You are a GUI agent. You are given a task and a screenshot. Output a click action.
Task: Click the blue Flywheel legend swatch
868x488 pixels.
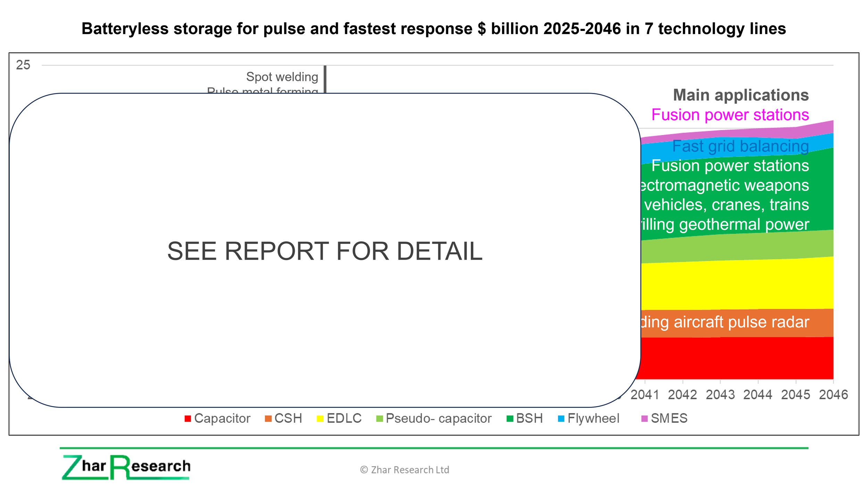coord(561,419)
